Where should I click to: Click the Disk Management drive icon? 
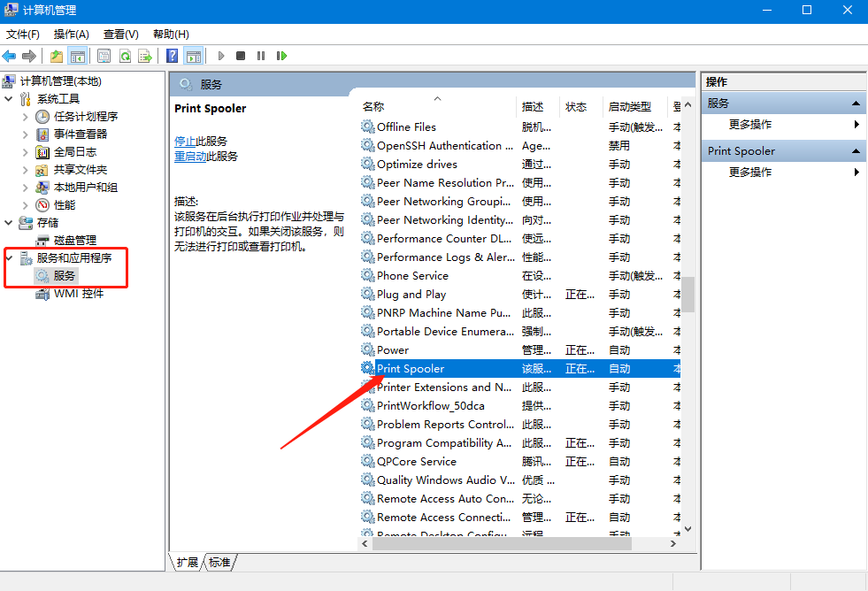42,241
